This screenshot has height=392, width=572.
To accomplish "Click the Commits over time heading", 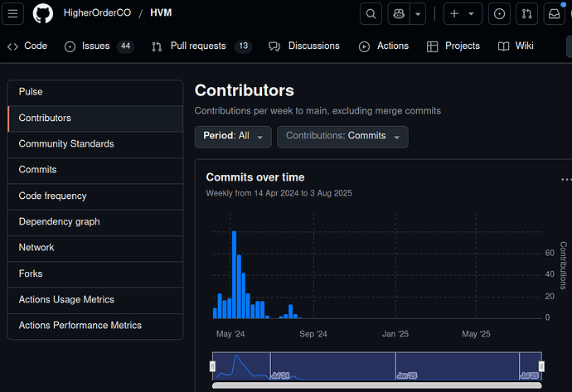I will pyautogui.click(x=255, y=177).
